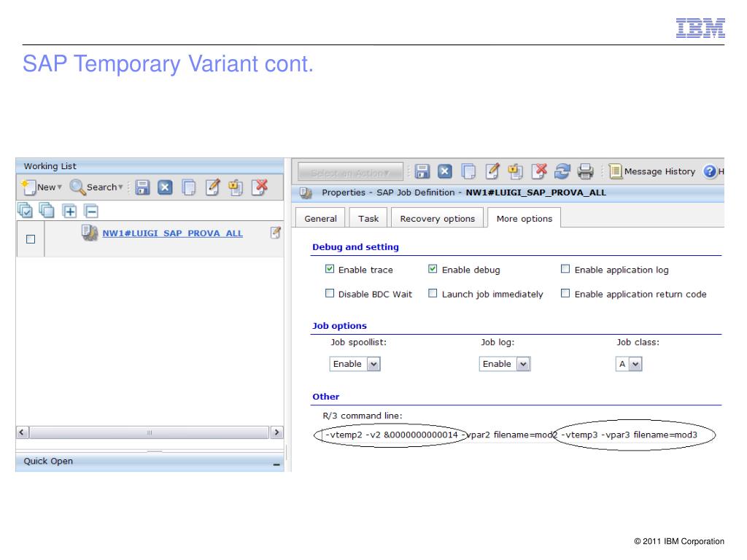Click the Expand All plus icon in Working List
Screen dimensions: 747x560
tap(69, 211)
